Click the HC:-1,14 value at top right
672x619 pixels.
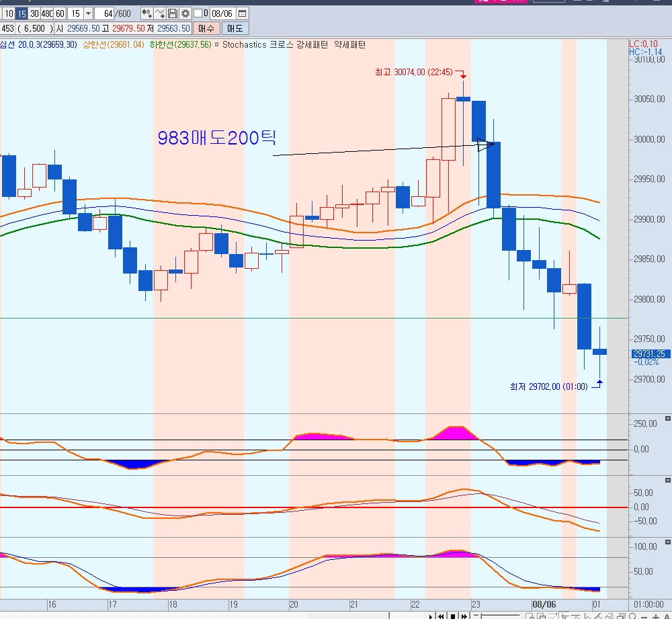(x=645, y=52)
